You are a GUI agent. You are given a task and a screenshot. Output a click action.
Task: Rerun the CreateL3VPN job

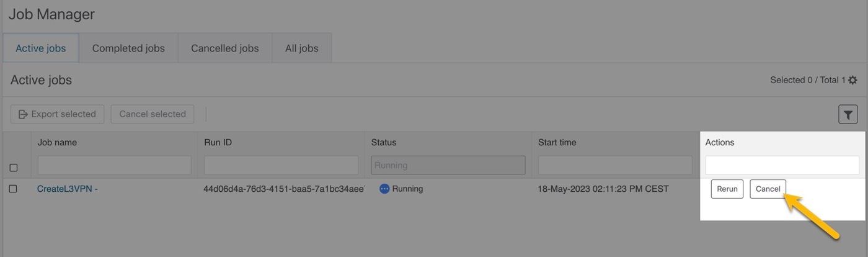[727, 189]
